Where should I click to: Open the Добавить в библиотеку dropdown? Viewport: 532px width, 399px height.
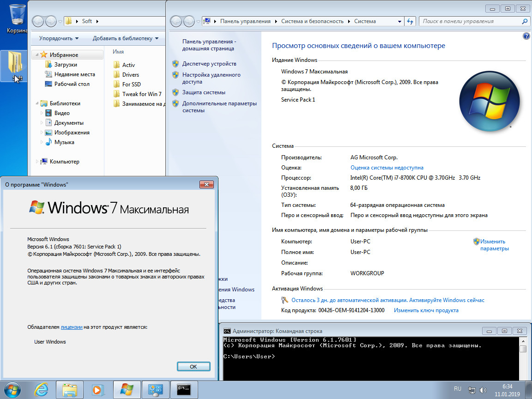(x=125, y=38)
